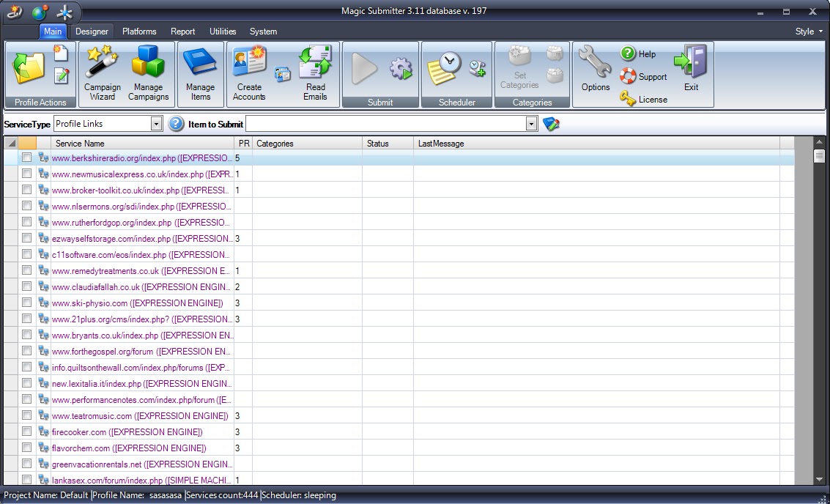This screenshot has height=504, width=830.
Task: Open the ServiceType Profile Links dropdown
Action: pos(155,124)
